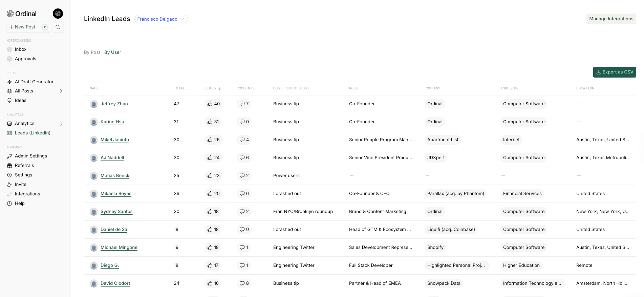
Task: Click the Higher Education industry tag
Action: pyautogui.click(x=521, y=266)
